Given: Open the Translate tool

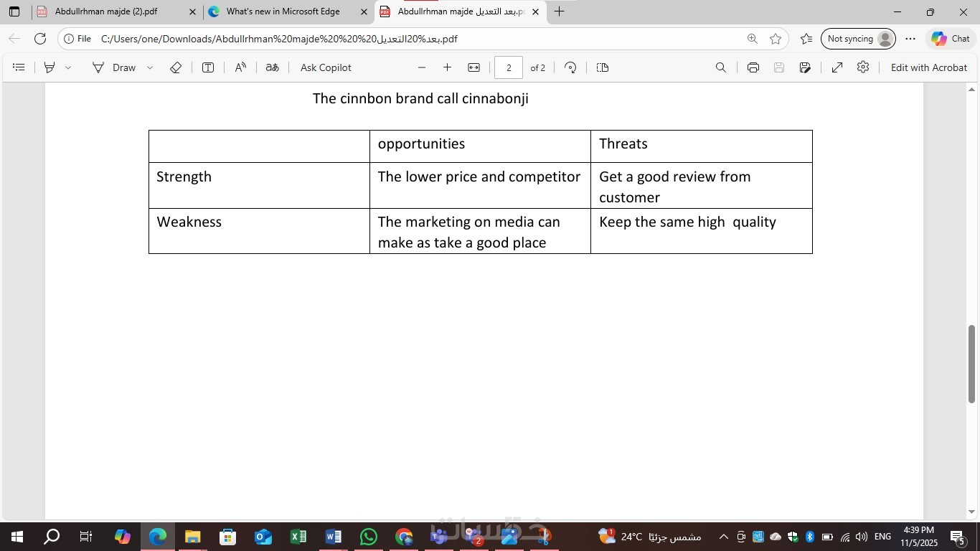Looking at the screenshot, I should pos(272,67).
